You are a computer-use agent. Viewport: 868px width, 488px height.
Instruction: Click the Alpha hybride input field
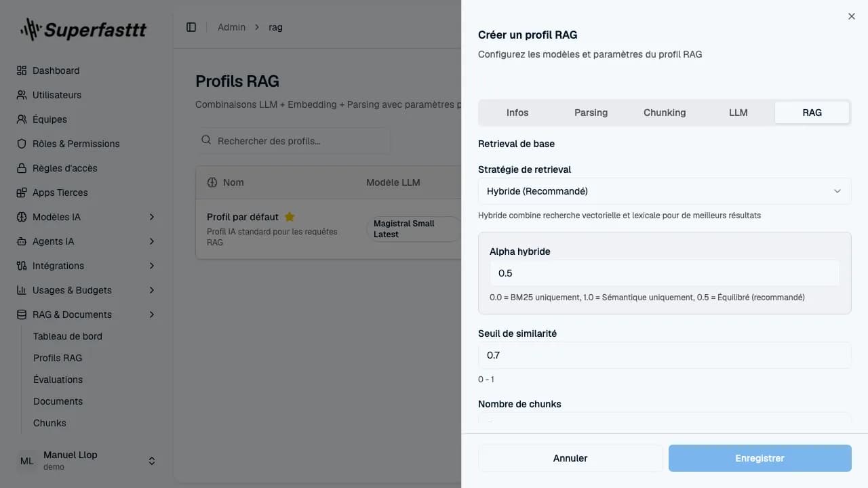click(665, 273)
